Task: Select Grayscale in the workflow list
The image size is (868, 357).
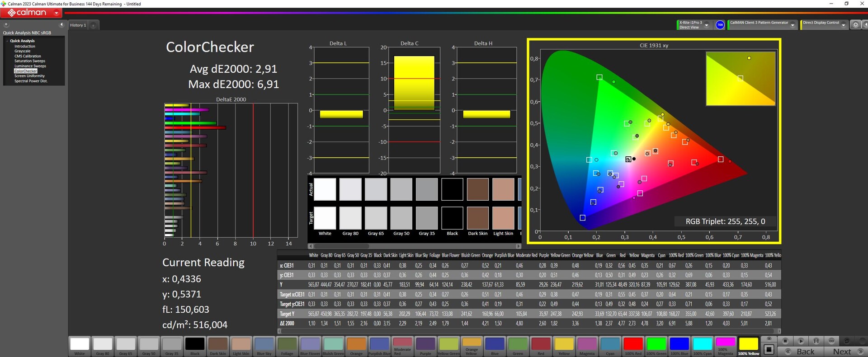Action: click(22, 51)
